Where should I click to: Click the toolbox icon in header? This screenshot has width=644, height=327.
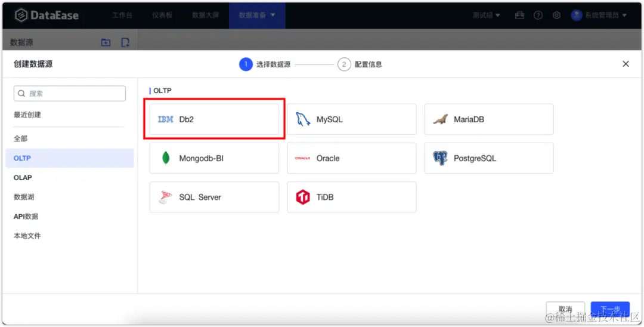[x=519, y=15]
